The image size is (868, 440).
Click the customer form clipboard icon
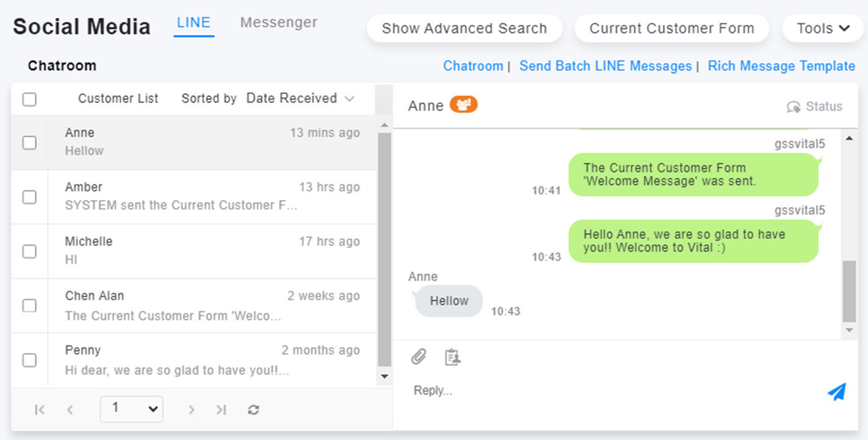click(x=452, y=357)
